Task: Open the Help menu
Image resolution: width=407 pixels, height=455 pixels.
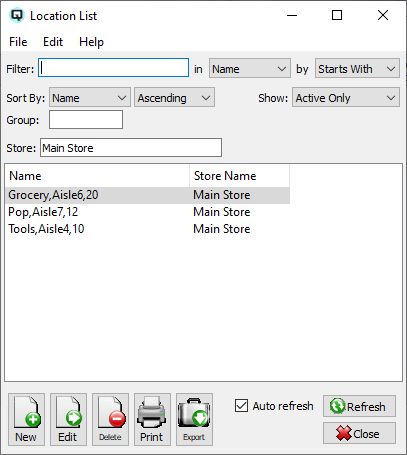Action: (x=91, y=42)
